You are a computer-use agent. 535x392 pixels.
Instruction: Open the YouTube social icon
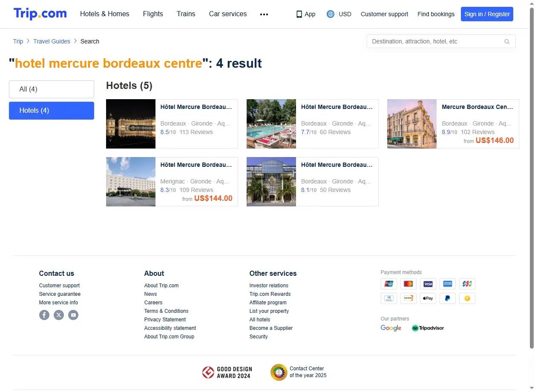pyautogui.click(x=73, y=315)
